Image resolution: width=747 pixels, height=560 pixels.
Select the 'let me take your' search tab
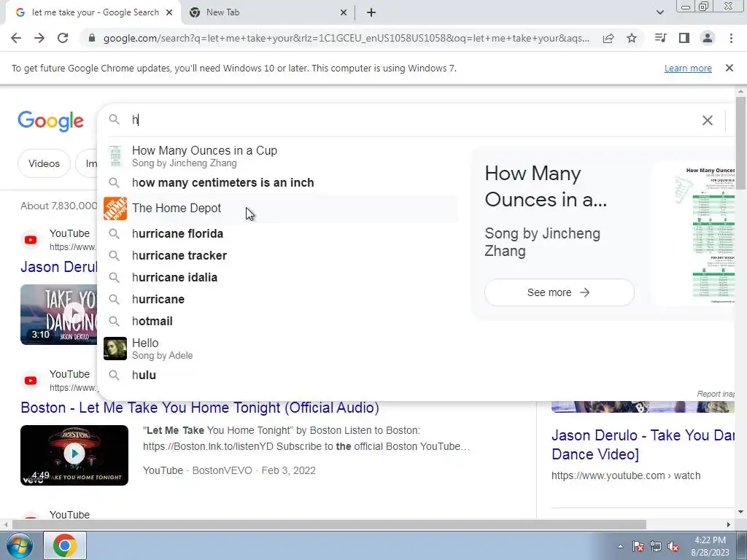(x=93, y=12)
